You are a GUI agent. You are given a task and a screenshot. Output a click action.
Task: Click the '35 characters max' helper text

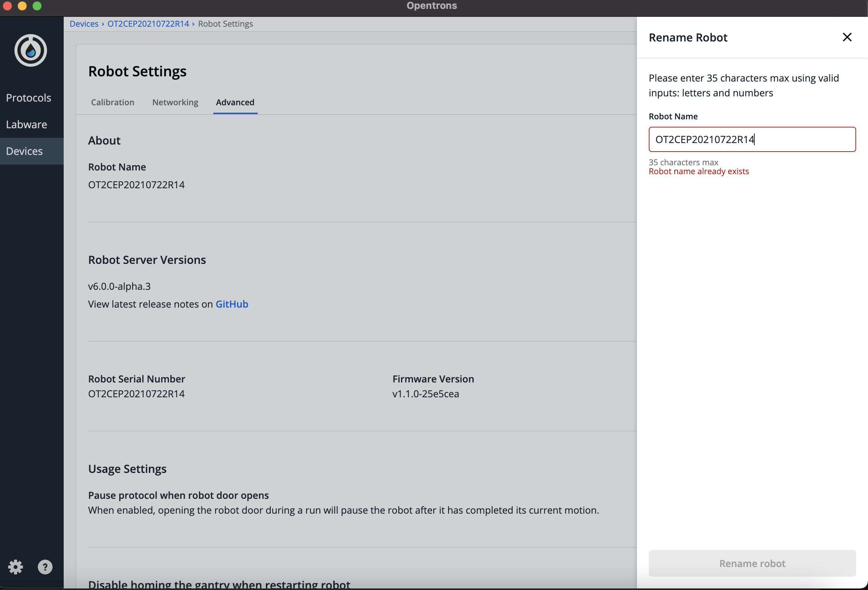point(683,162)
